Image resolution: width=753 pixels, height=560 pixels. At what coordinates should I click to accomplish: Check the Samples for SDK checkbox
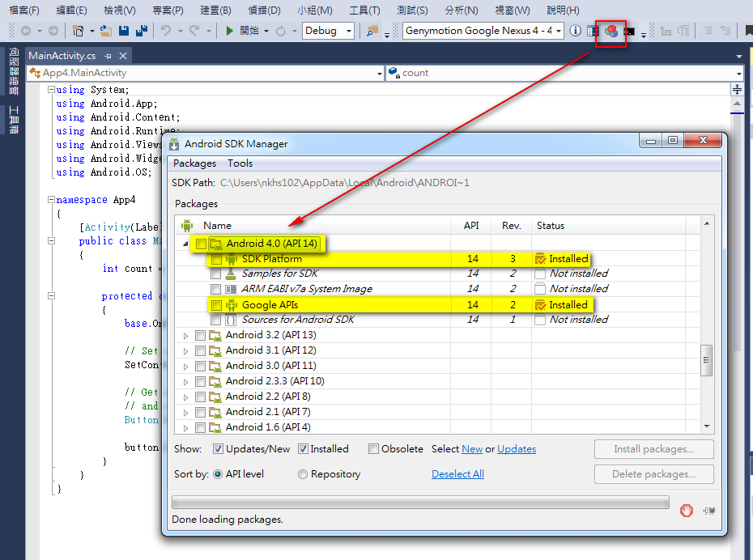pyautogui.click(x=215, y=274)
